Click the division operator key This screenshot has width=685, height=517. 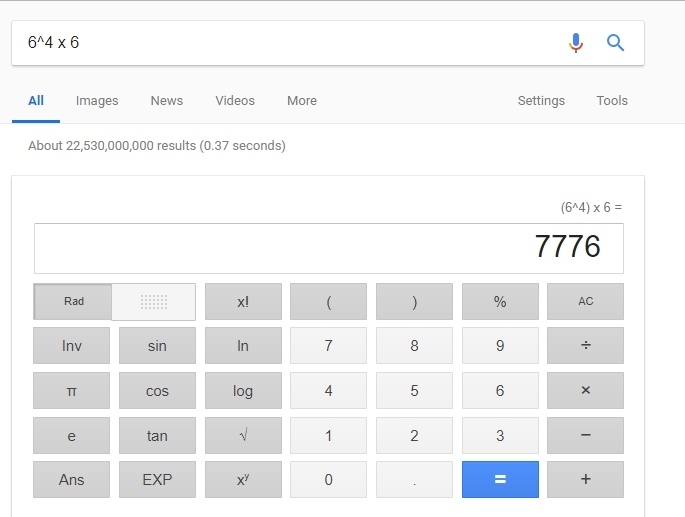click(585, 345)
